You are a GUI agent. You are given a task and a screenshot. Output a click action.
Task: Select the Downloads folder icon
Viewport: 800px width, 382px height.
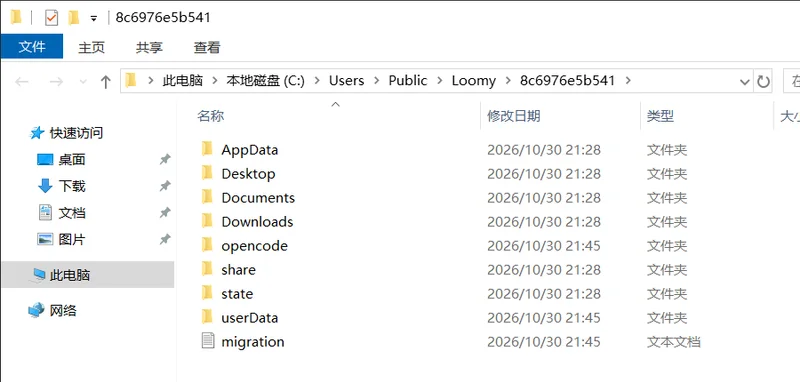[x=207, y=221]
